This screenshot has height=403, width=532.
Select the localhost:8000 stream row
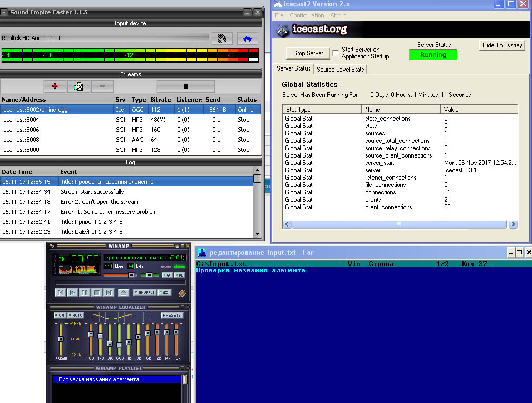click(130, 150)
